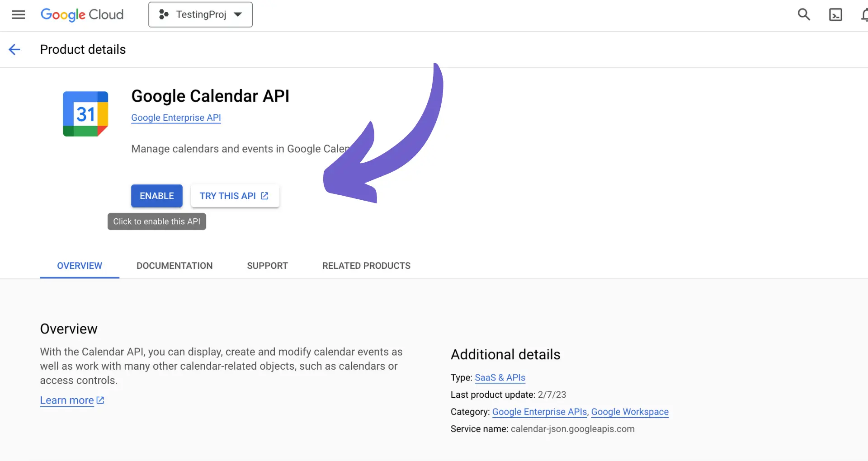Open the Google Enterprise APIs category link

point(539,412)
